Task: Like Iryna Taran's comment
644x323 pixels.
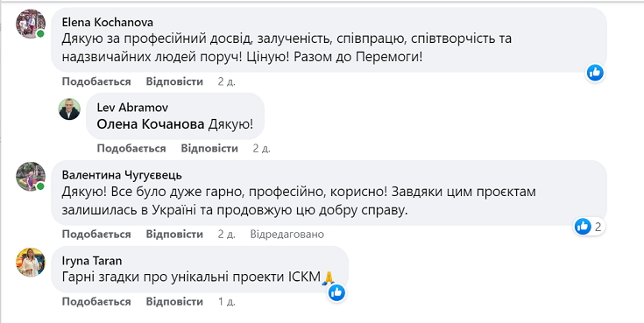Action: click(96, 302)
